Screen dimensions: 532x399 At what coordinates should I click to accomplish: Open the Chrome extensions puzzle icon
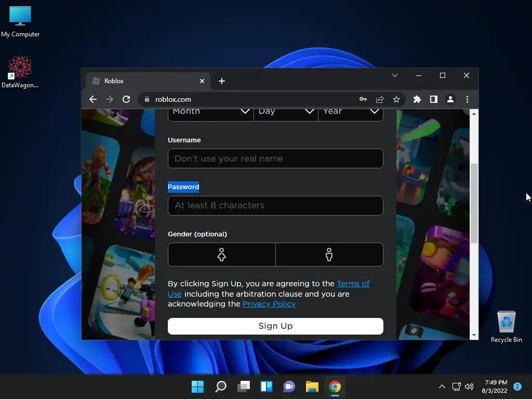pyautogui.click(x=417, y=99)
